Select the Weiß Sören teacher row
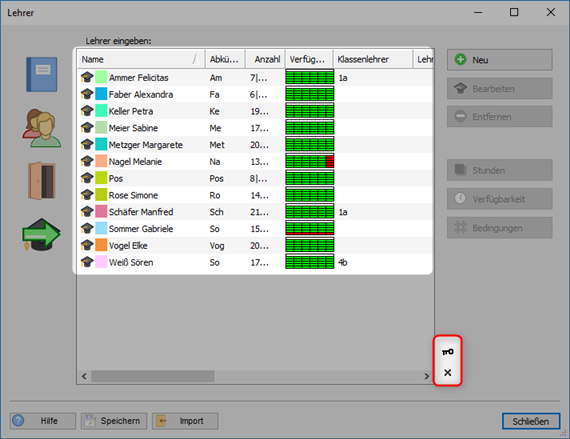Image resolution: width=570 pixels, height=439 pixels. click(x=255, y=262)
